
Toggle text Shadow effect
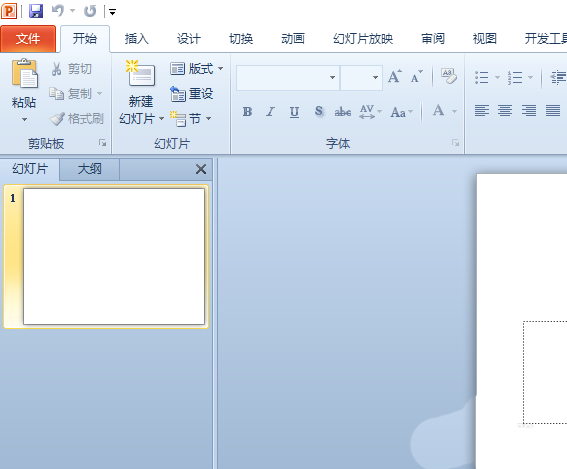[x=319, y=111]
